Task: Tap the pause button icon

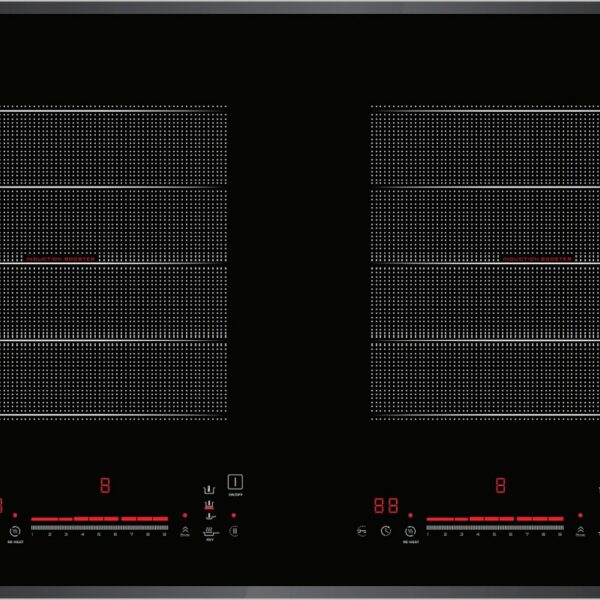Action: (x=234, y=531)
